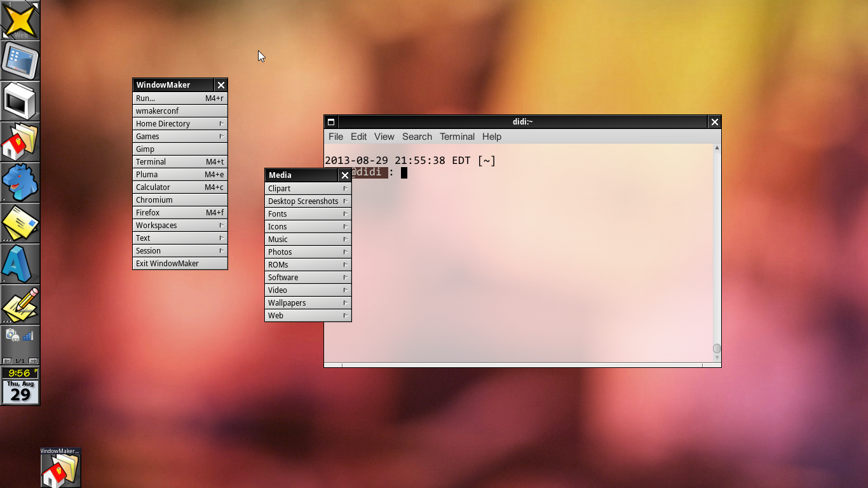Image resolution: width=868 pixels, height=488 pixels.
Task: Open the yellow envelope mail dock icon
Action: click(20, 223)
